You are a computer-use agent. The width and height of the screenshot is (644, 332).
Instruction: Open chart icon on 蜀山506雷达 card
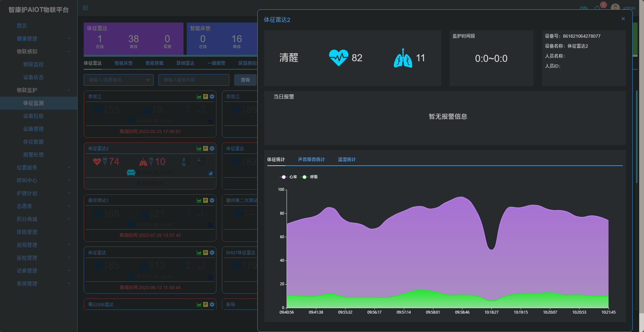[x=199, y=305]
